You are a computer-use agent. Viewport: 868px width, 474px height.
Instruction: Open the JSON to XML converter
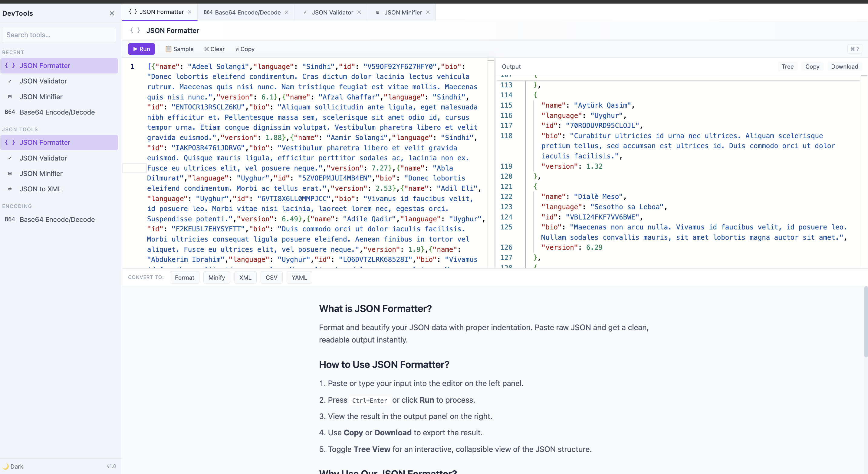tap(41, 189)
